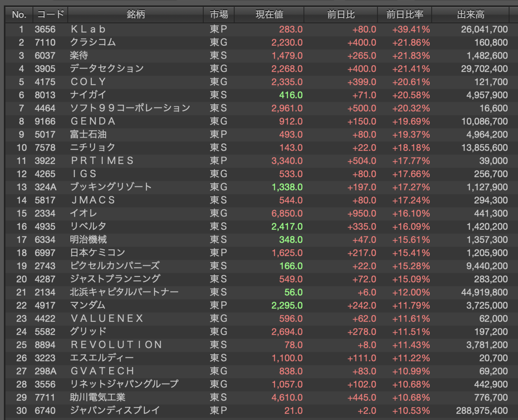Select the ＪＭＡＣＳ stock name
This screenshot has height=420, width=518.
pos(93,200)
